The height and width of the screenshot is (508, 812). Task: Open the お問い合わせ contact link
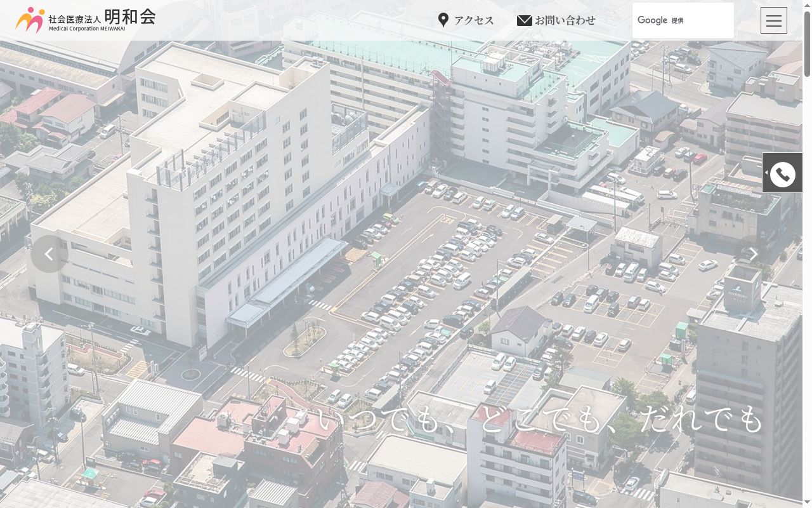tap(556, 20)
